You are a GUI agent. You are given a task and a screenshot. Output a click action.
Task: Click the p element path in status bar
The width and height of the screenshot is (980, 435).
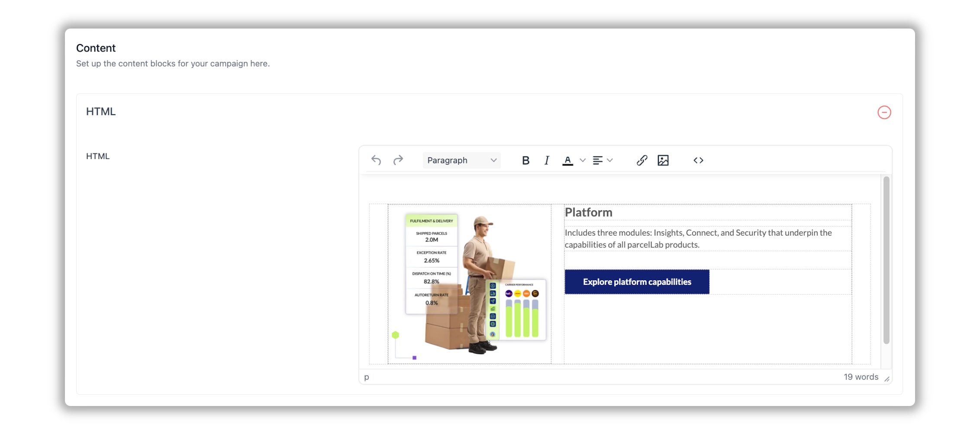click(367, 377)
